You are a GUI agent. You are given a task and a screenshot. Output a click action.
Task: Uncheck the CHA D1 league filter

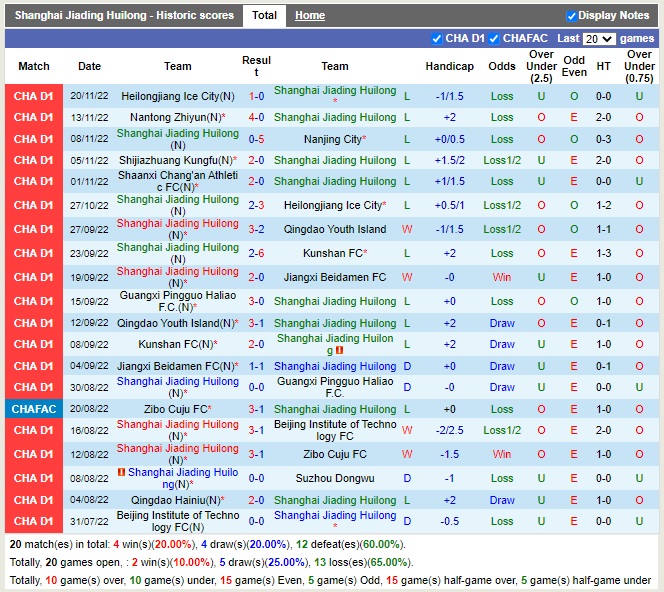[x=436, y=39]
